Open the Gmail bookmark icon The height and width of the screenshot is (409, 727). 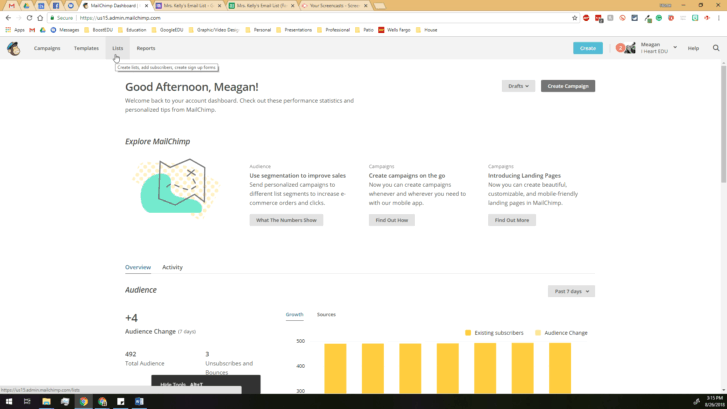32,30
